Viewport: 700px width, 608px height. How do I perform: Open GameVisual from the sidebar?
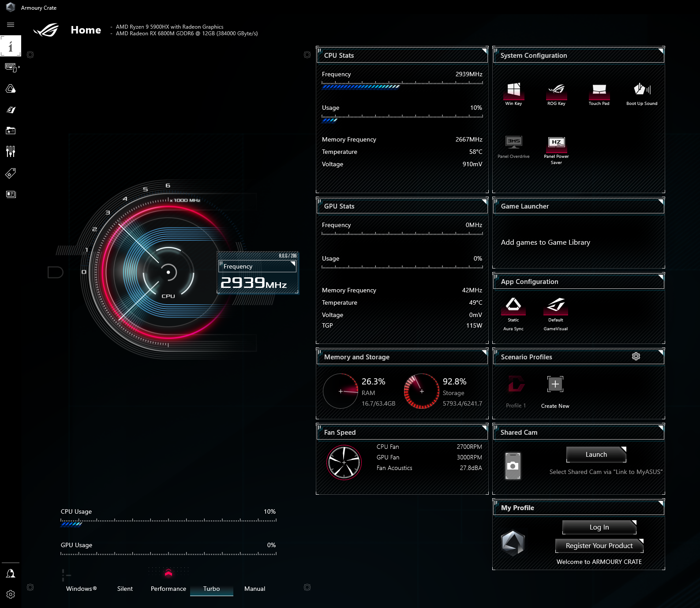click(x=11, y=110)
